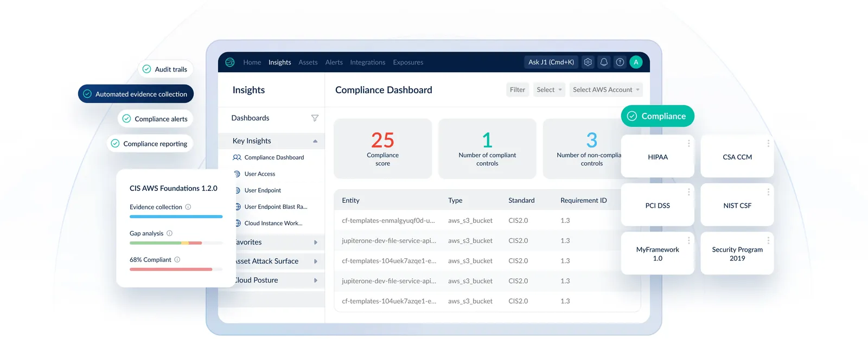Open the NIST CSF card three-dot menu

pyautogui.click(x=768, y=191)
